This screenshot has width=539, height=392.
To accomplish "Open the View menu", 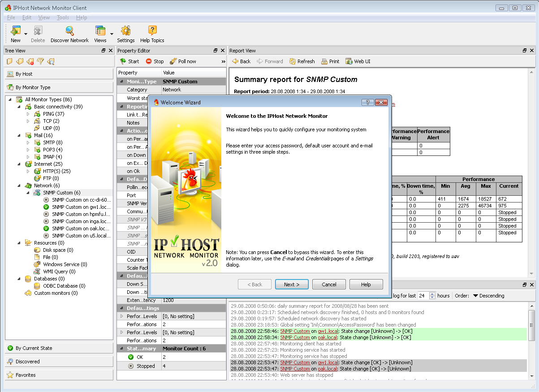I will point(44,17).
